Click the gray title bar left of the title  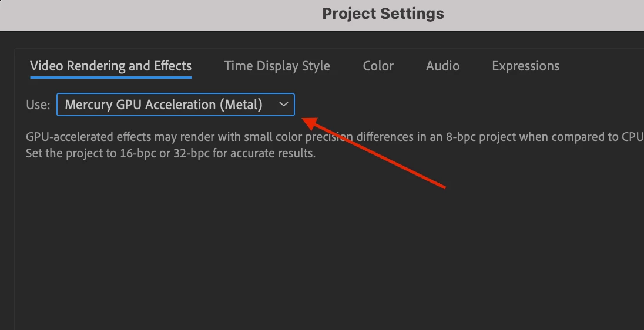tap(147, 14)
